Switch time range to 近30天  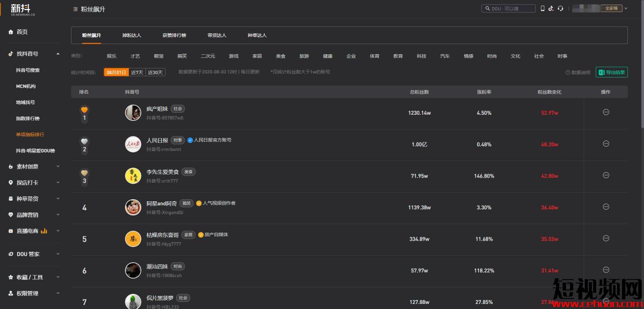pyautogui.click(x=155, y=72)
